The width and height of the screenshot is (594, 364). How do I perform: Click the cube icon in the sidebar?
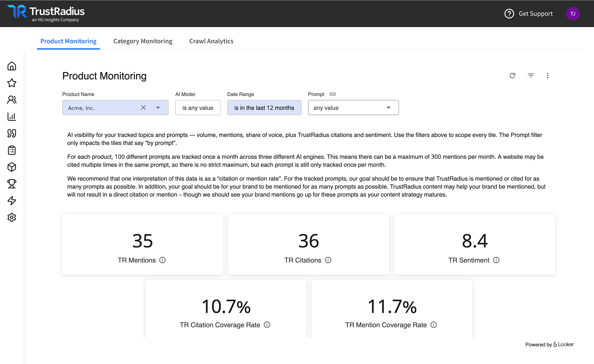pos(12,167)
